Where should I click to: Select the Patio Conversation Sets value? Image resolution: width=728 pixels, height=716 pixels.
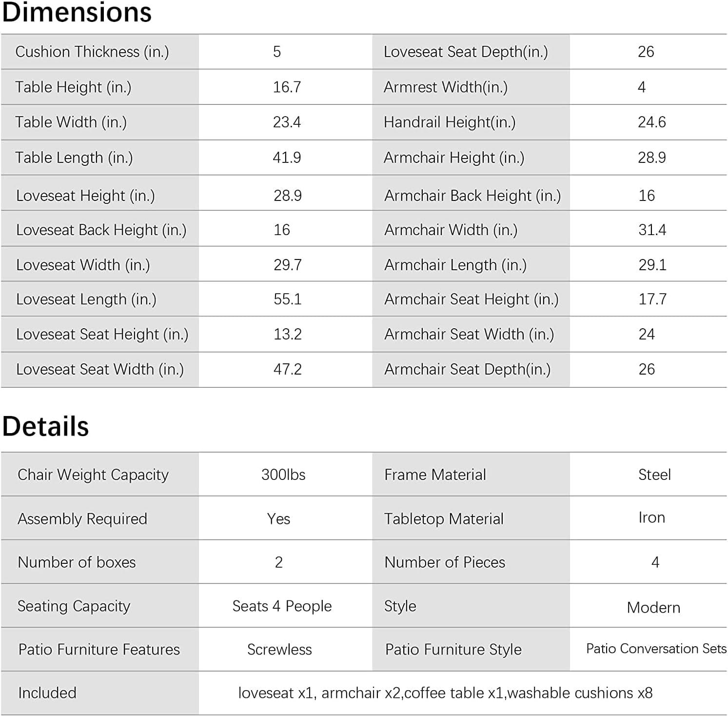(656, 649)
